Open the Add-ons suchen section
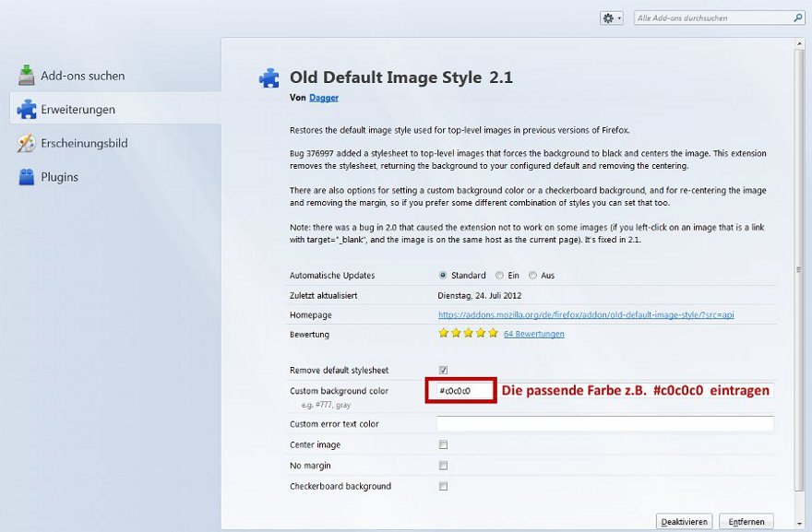 click(115, 76)
